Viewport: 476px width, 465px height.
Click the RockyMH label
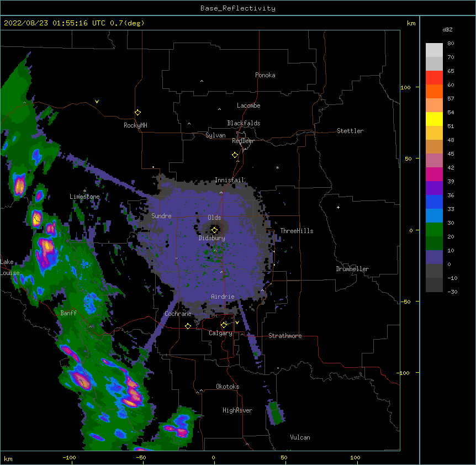point(135,125)
